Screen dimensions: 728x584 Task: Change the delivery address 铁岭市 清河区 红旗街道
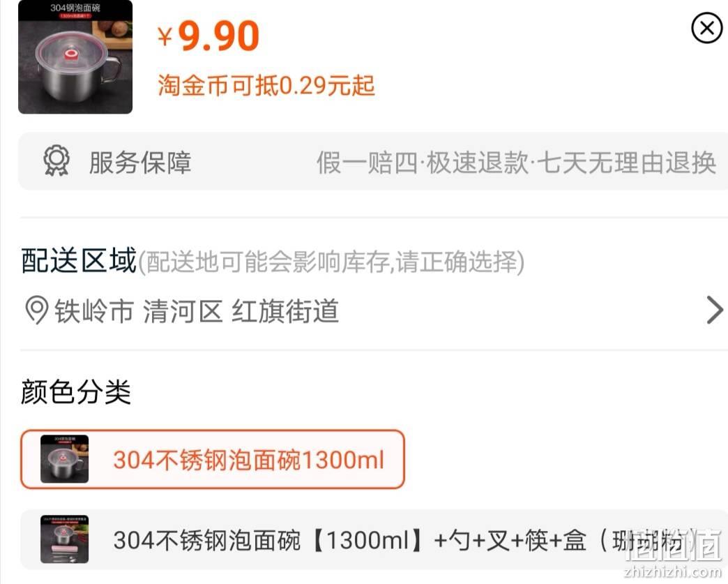coord(197,310)
